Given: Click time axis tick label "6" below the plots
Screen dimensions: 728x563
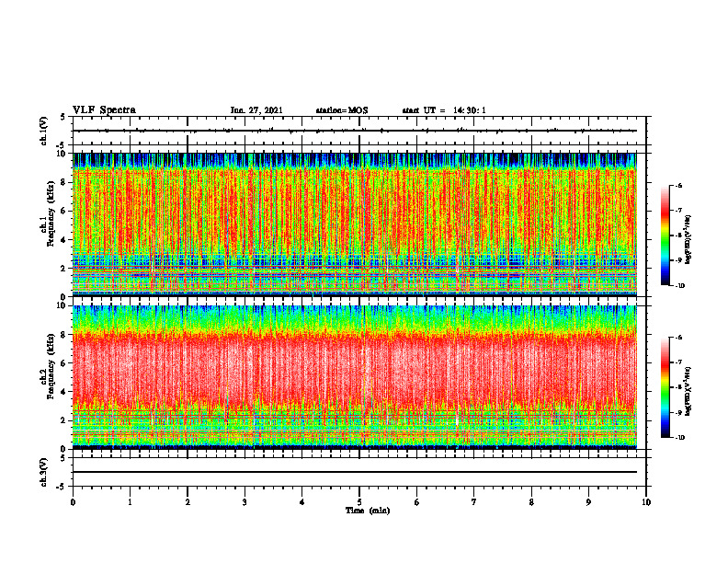Looking at the screenshot, I should click(417, 502).
